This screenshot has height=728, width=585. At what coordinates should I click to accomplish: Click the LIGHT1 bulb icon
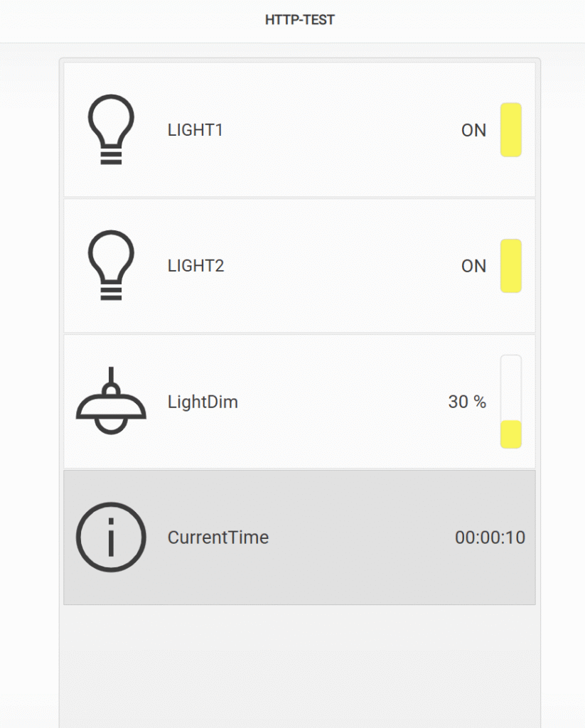(111, 129)
